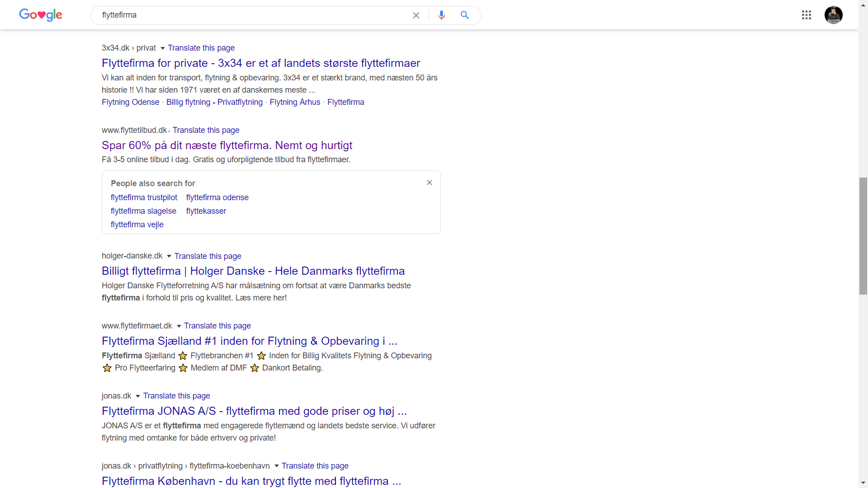Click the www.flyttetilbud.dk URL text
Image resolution: width=868 pixels, height=488 pixels.
134,130
